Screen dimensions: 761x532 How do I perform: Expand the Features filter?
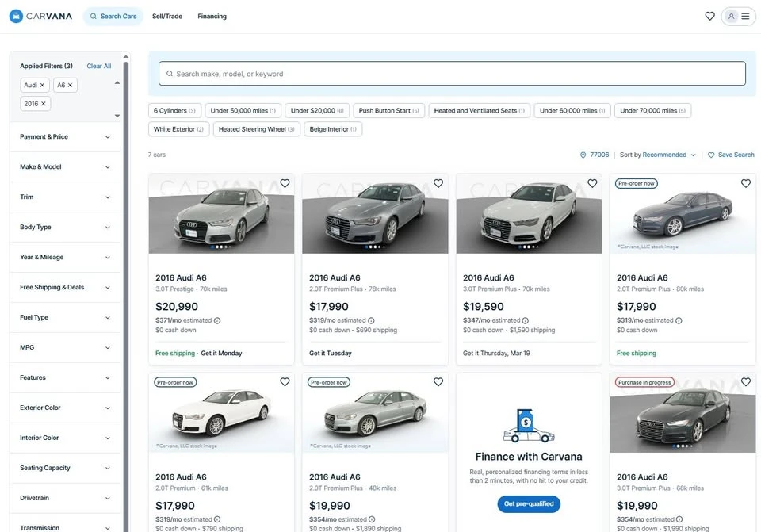(66, 377)
